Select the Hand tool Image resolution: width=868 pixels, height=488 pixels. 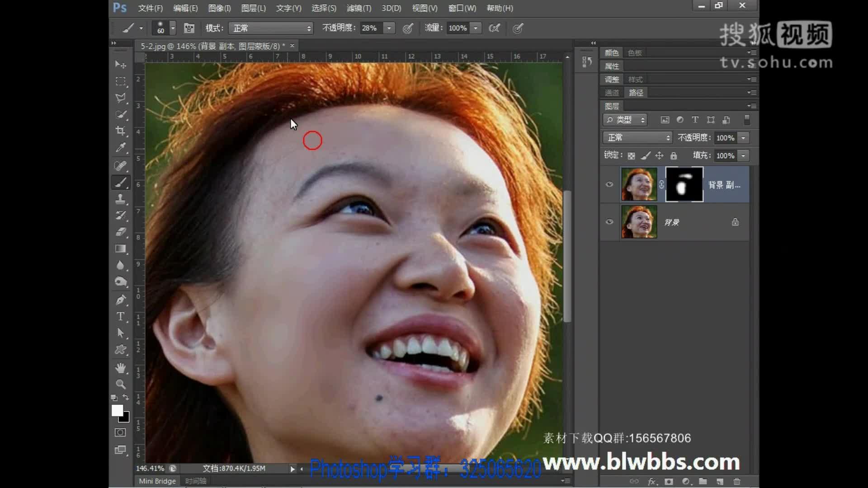[x=120, y=367]
